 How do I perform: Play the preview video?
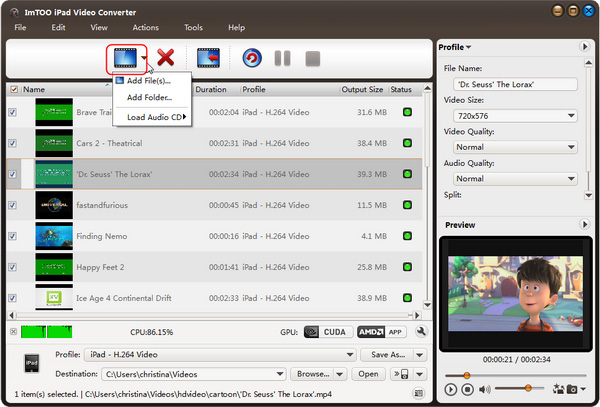coord(451,389)
